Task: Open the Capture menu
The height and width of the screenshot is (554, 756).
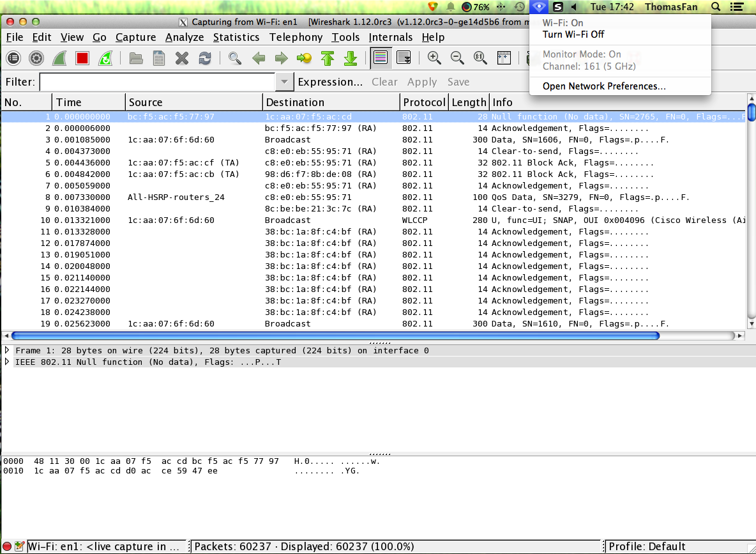Action: pos(135,37)
